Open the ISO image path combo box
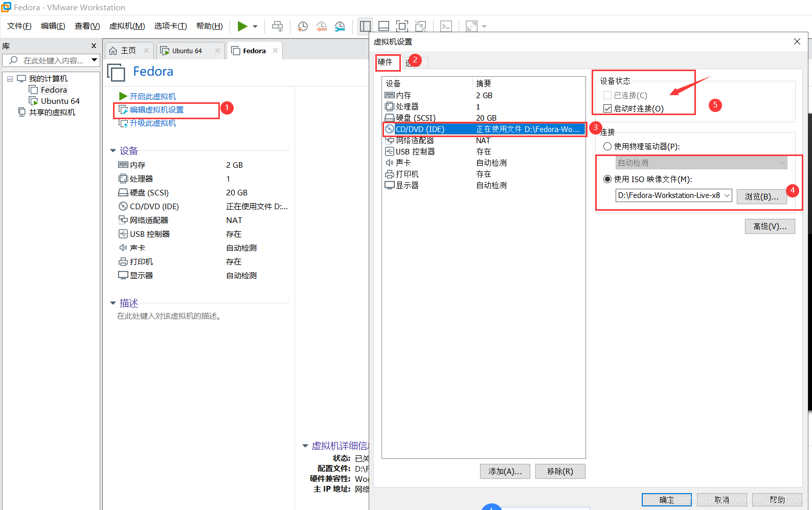The height and width of the screenshot is (510, 812). pos(674,195)
